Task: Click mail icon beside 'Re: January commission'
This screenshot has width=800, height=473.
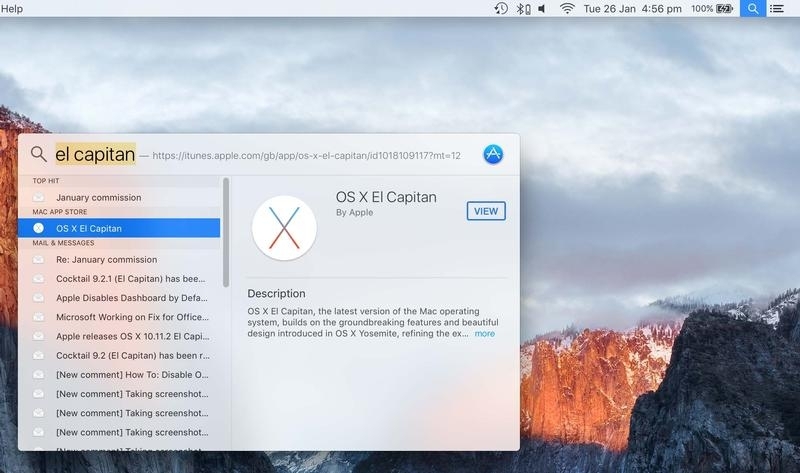Action: (x=38, y=260)
